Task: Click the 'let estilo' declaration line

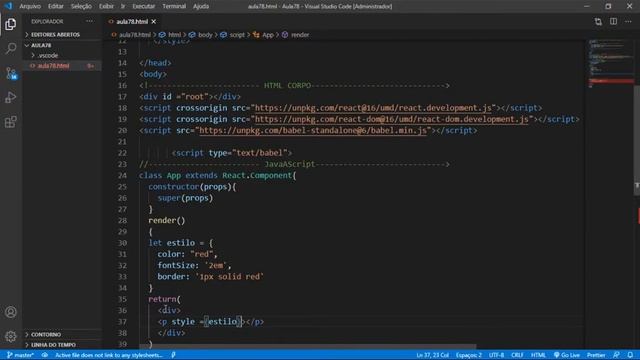Action: [x=180, y=243]
